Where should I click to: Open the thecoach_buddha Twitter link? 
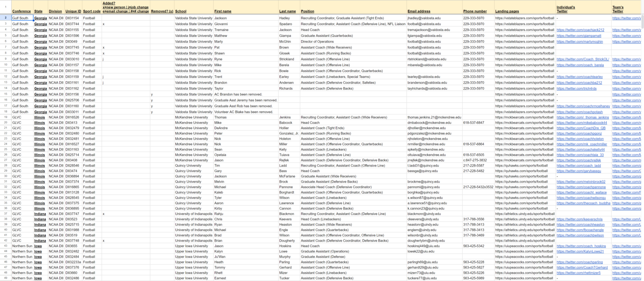click(x=582, y=203)
